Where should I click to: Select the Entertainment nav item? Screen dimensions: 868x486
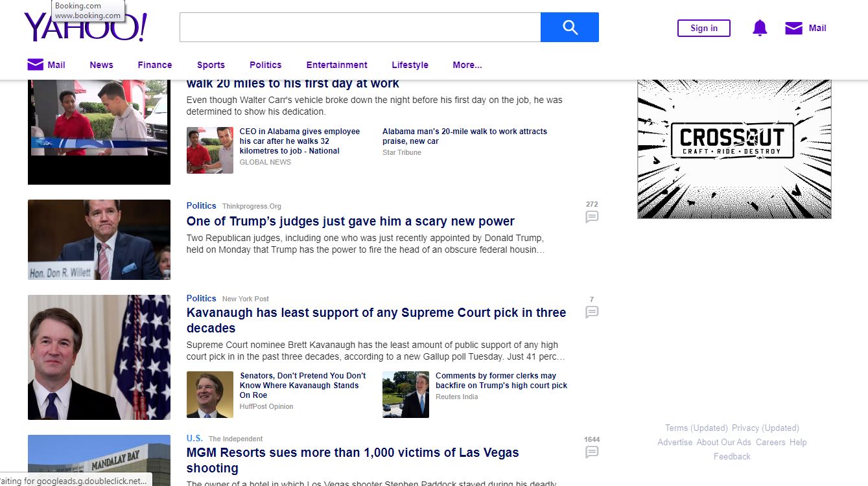pyautogui.click(x=336, y=65)
